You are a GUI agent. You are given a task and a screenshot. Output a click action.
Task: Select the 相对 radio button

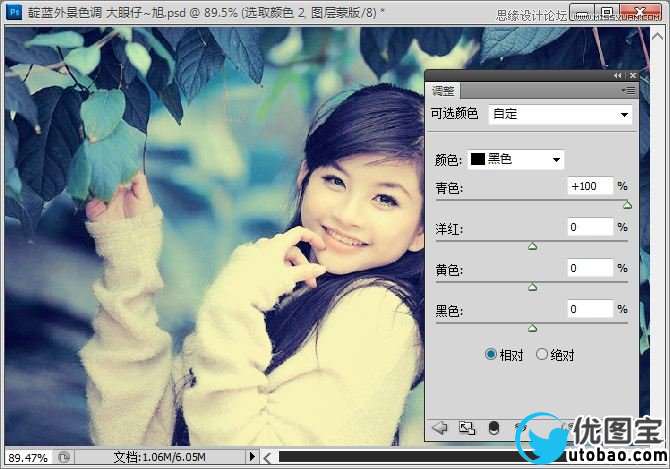pos(491,354)
